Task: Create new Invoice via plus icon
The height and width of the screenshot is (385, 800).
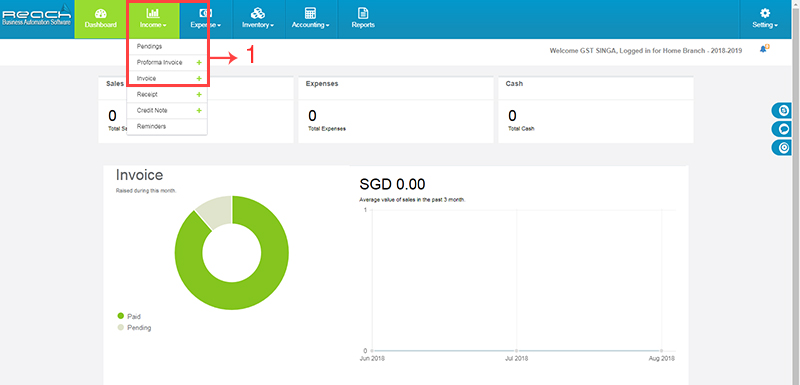Action: click(199, 79)
